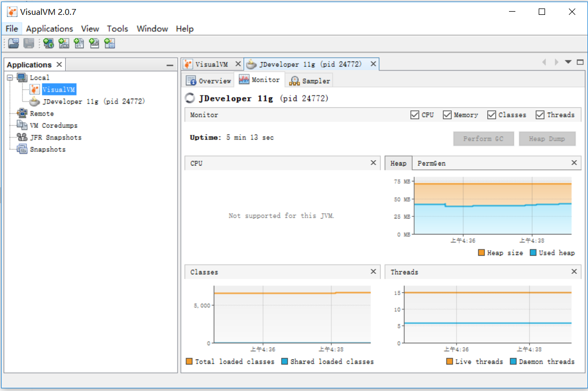Viewport: 588px width, 391px height.
Task: Close the VisualVM document tab
Action: point(238,64)
